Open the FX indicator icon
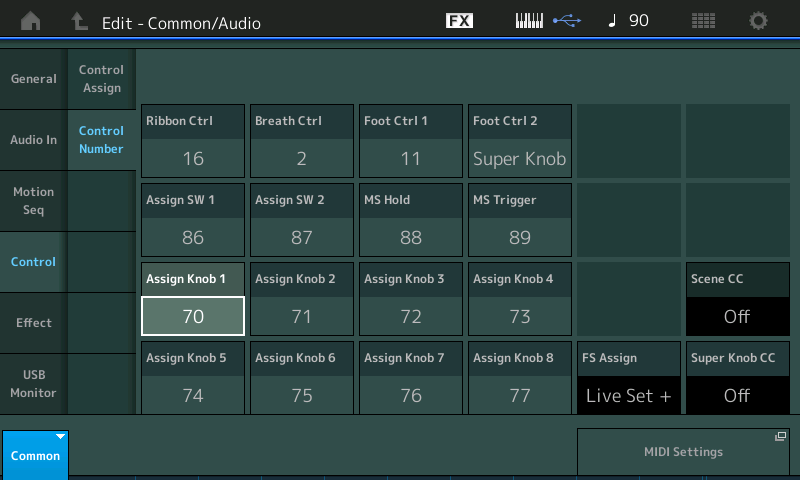The image size is (800, 480). (x=459, y=21)
